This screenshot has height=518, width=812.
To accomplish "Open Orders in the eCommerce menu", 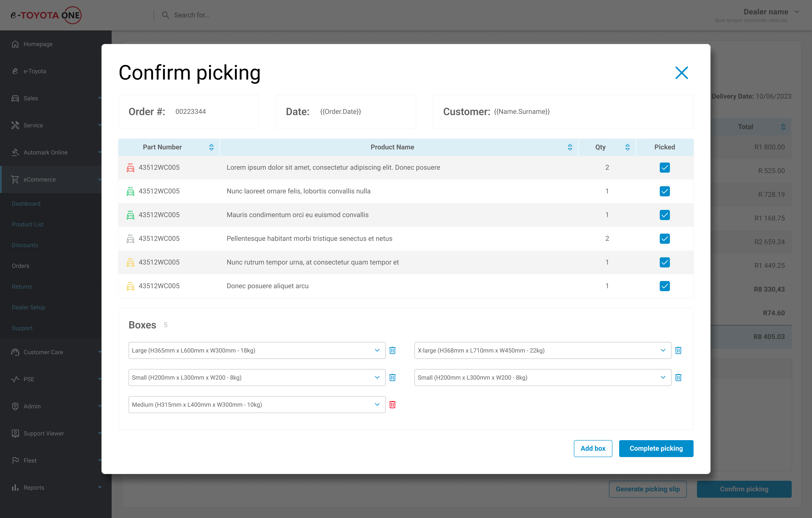I will point(21,266).
